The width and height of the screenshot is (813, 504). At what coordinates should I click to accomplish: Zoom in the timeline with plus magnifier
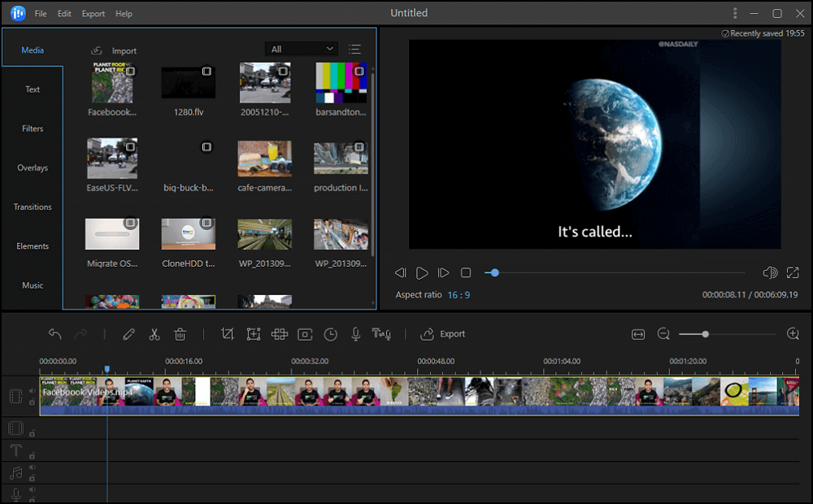[x=793, y=334]
